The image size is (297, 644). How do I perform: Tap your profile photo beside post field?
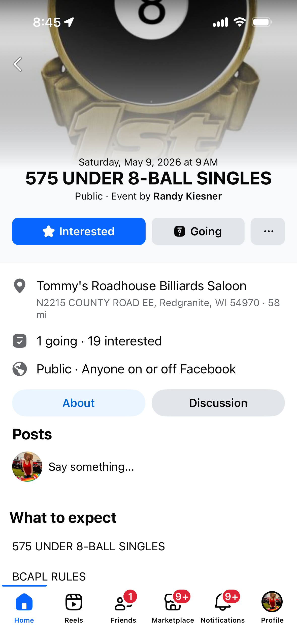(27, 467)
